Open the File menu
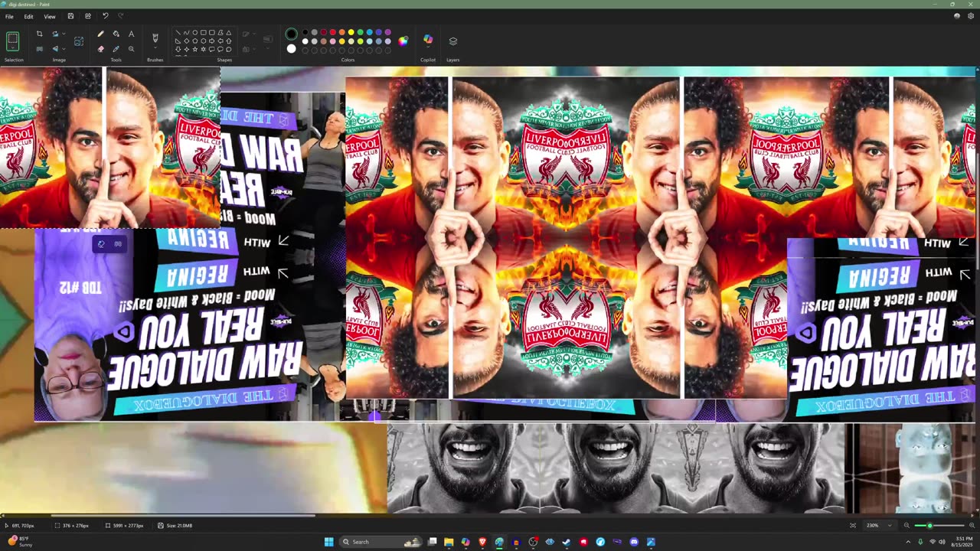 pyautogui.click(x=9, y=16)
